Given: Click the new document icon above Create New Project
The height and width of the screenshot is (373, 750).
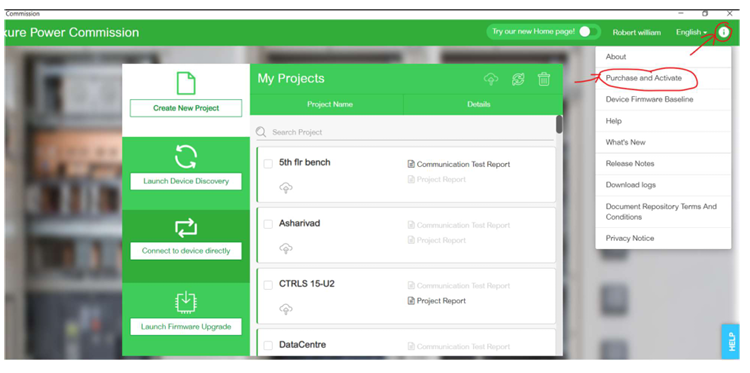Looking at the screenshot, I should click(x=186, y=83).
